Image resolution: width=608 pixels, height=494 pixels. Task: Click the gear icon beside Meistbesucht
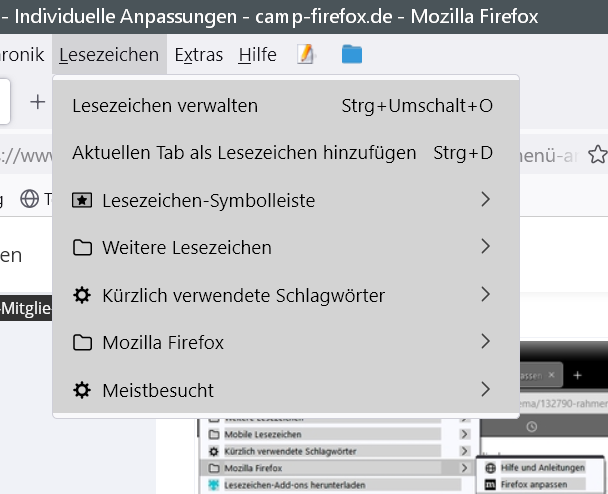(x=83, y=390)
